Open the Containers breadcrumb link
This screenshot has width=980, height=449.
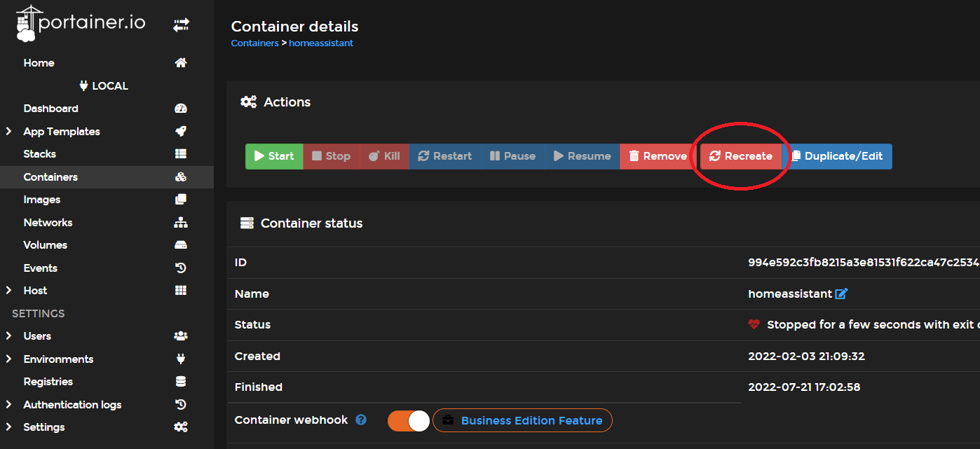tap(254, 43)
